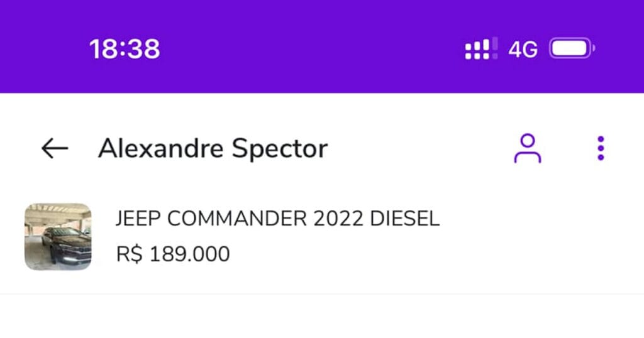Open the JEEP COMMANDER 2022 DIESEL listing title

tap(277, 219)
